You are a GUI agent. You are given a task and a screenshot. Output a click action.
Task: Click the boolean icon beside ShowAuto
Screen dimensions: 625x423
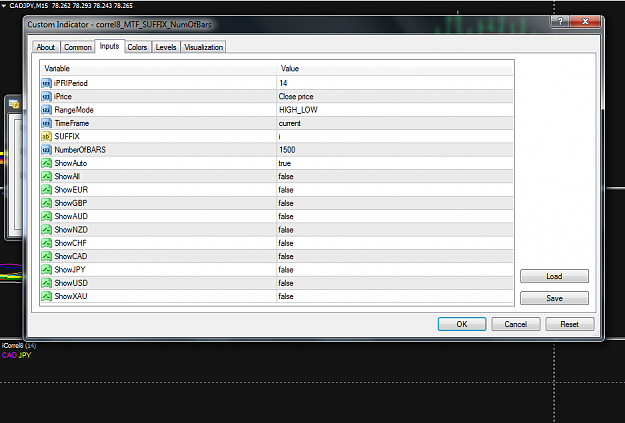click(47, 163)
